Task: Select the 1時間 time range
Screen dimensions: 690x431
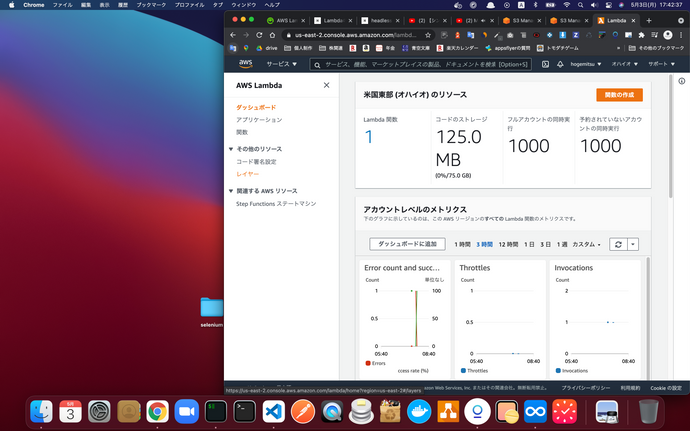Action: coord(462,244)
